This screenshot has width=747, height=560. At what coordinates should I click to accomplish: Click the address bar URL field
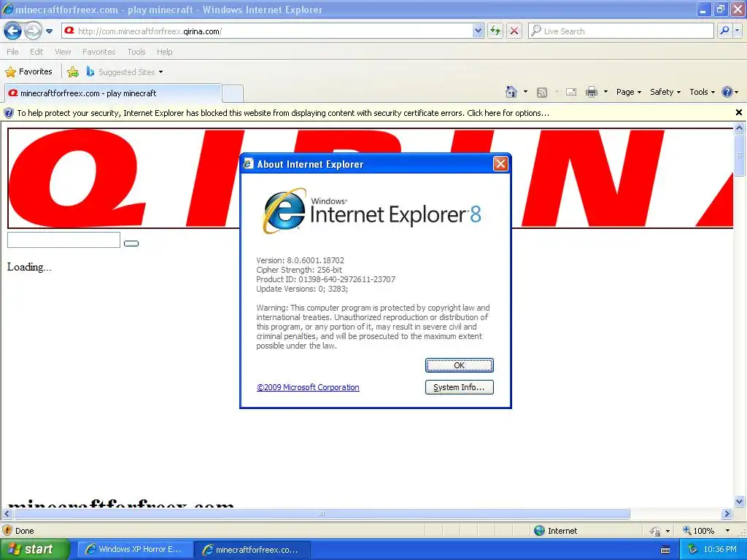tap(268, 31)
